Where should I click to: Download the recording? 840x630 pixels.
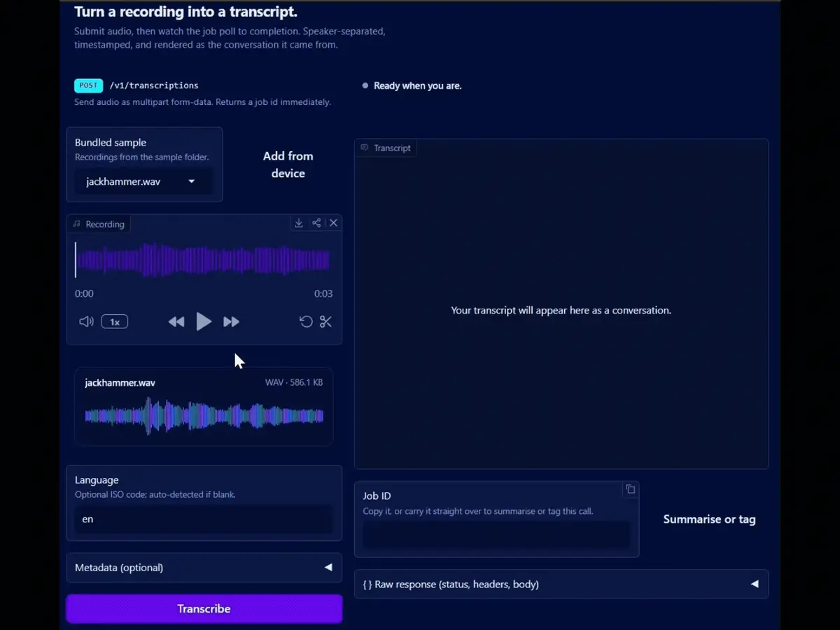[x=299, y=223]
